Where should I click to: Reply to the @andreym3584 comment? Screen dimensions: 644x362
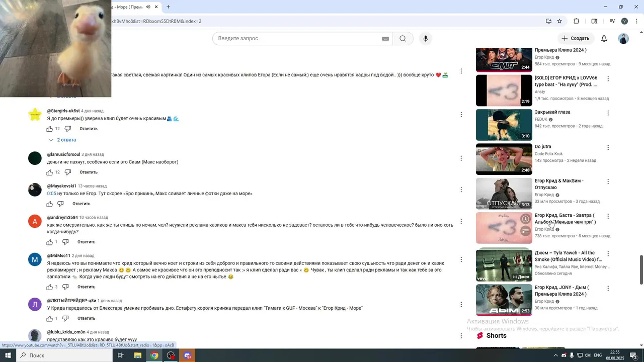point(86,242)
